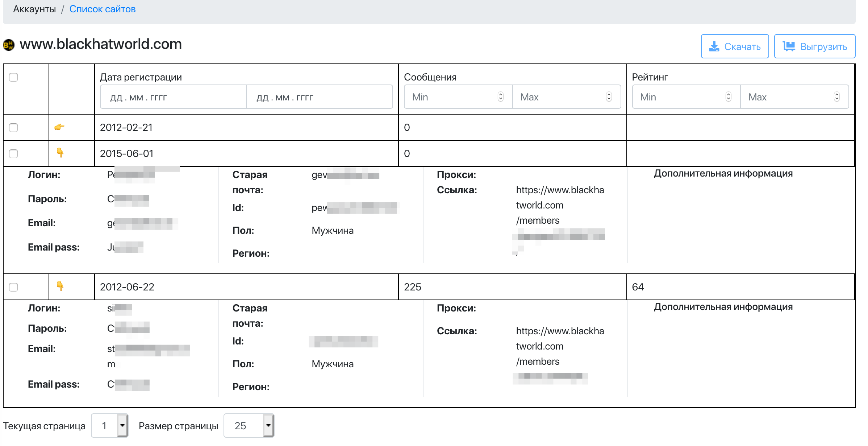Click Рейтинг Max stepper arrows
Image resolution: width=868 pixels, height=446 pixels.
click(x=836, y=97)
